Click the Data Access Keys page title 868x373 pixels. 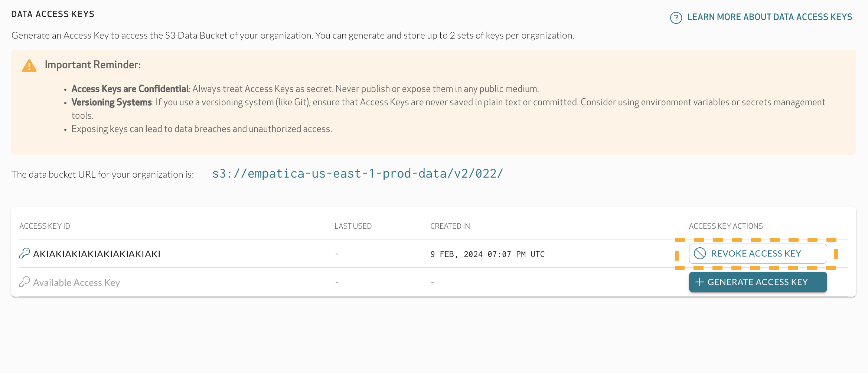tap(53, 14)
